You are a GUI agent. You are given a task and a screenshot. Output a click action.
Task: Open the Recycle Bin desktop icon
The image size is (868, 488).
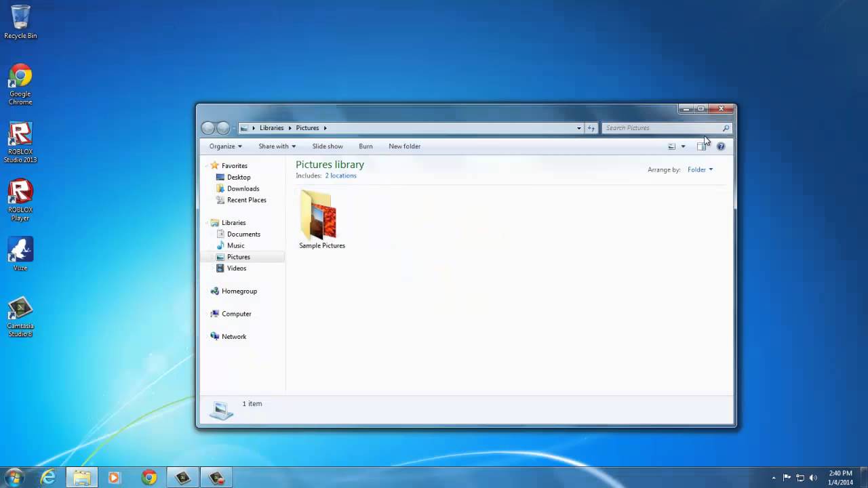coord(20,21)
